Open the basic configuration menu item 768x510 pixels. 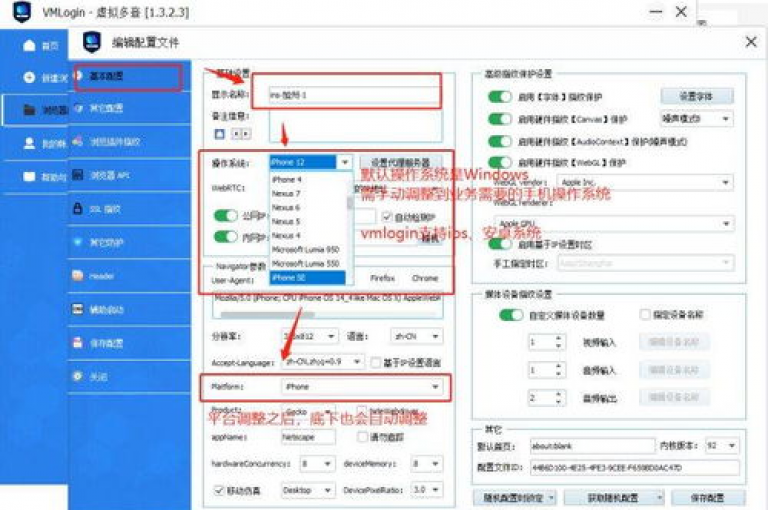click(x=128, y=76)
